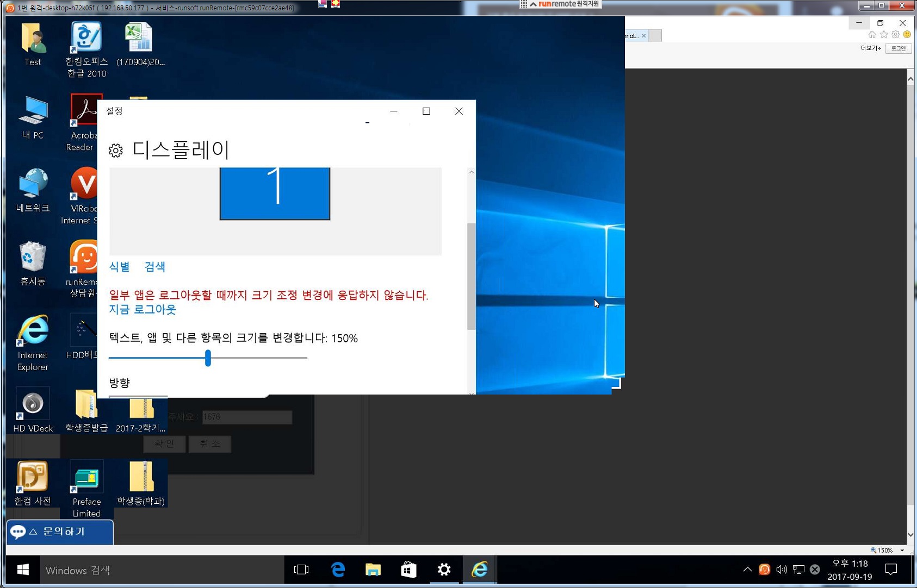Open the Windows Store taskbar icon

[x=408, y=570]
